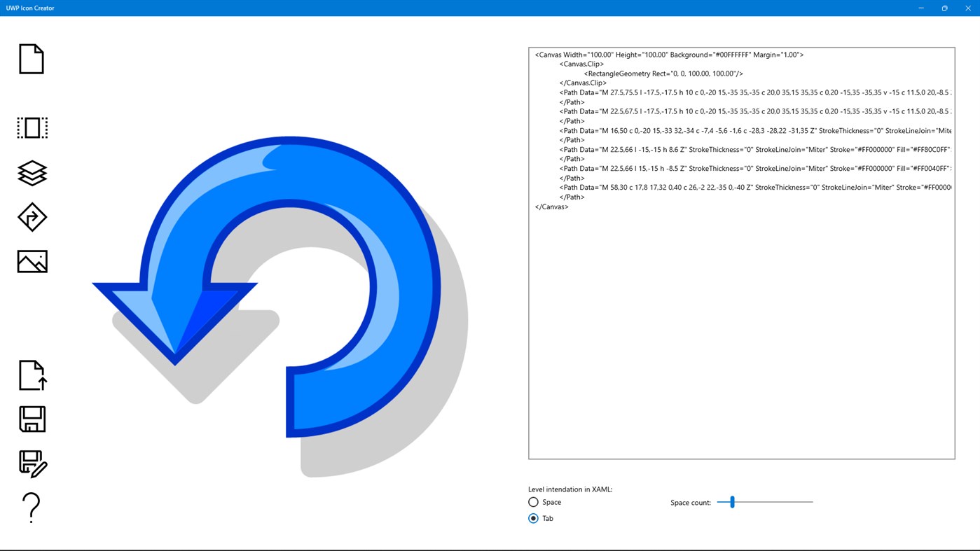
Task: Create a new icon document
Action: tap(32, 59)
